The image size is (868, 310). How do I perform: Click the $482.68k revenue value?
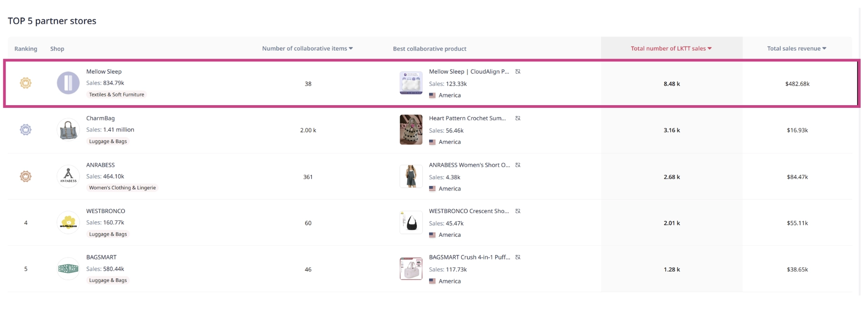pos(797,84)
